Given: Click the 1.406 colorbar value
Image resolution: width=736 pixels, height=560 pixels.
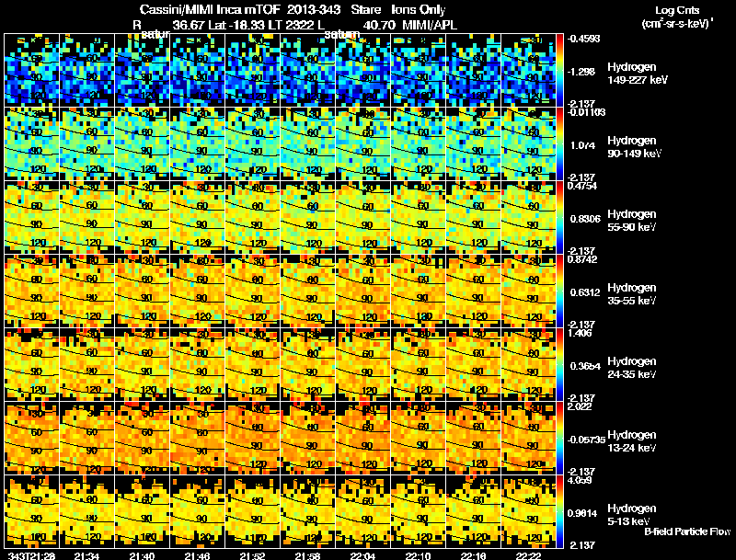Looking at the screenshot, I should click(580, 334).
